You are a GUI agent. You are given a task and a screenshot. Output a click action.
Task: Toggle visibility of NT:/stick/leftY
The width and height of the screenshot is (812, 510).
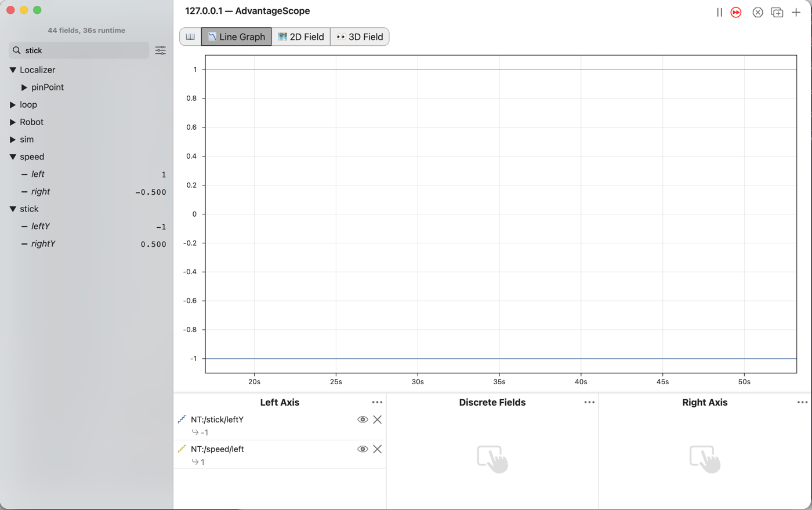point(362,420)
